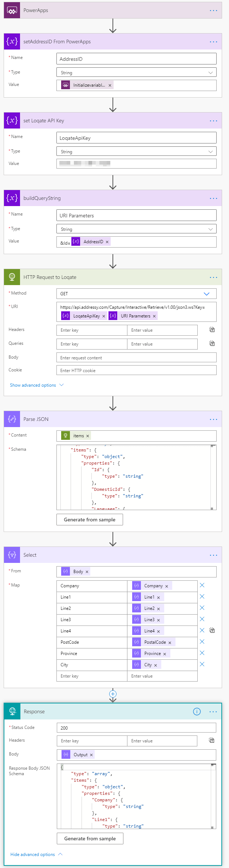The image size is (229, 868).
Task: Click the globe icon on HTTP Request to Loqate
Action: click(12, 277)
